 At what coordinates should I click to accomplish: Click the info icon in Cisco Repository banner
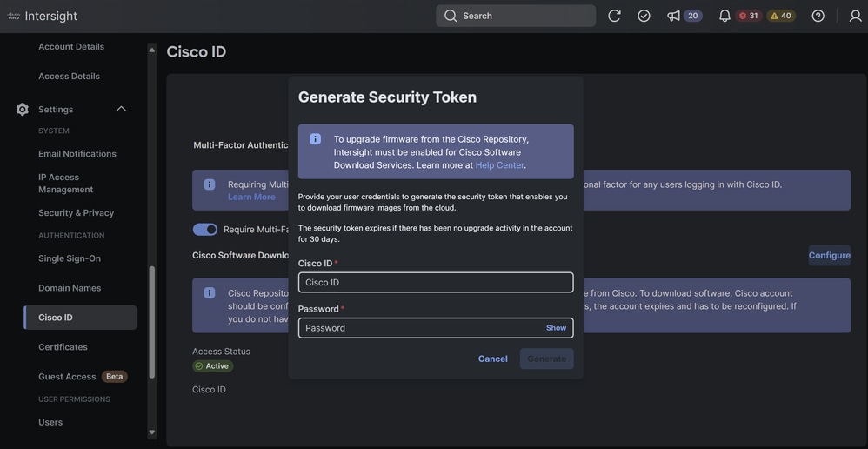210,293
